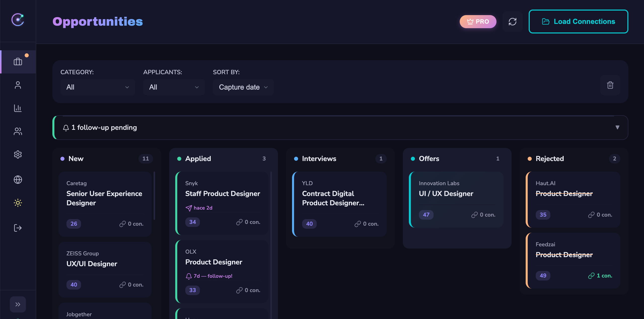Open the analytics bar chart icon
This screenshot has width=644, height=319.
point(18,108)
